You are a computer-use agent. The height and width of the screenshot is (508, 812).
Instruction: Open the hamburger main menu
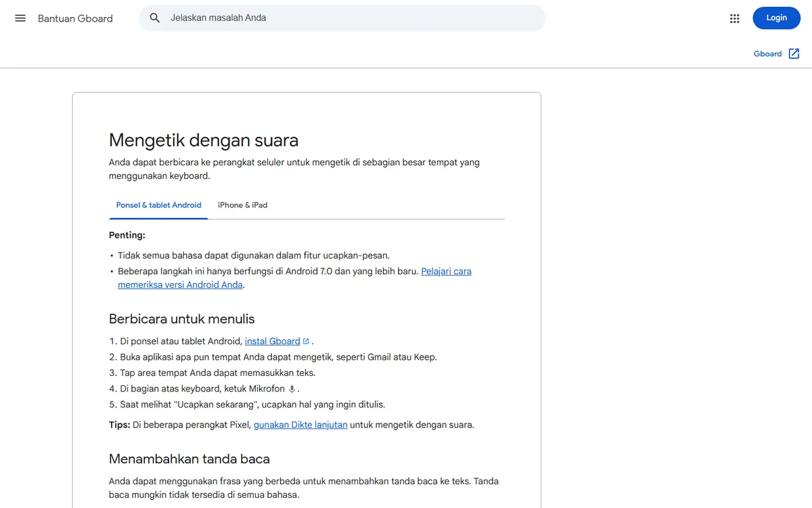pyautogui.click(x=20, y=18)
